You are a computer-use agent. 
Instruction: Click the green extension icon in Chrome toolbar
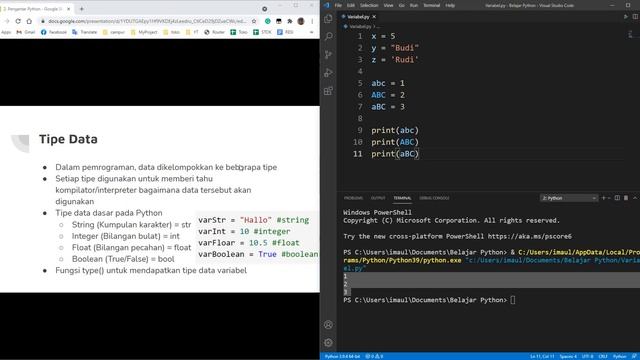point(268,21)
